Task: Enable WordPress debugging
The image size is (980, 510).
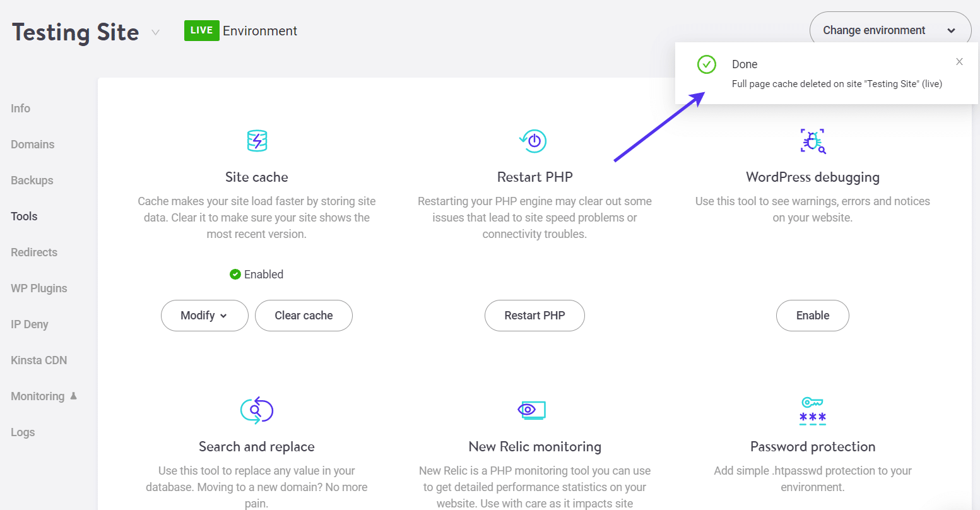Action: tap(812, 315)
